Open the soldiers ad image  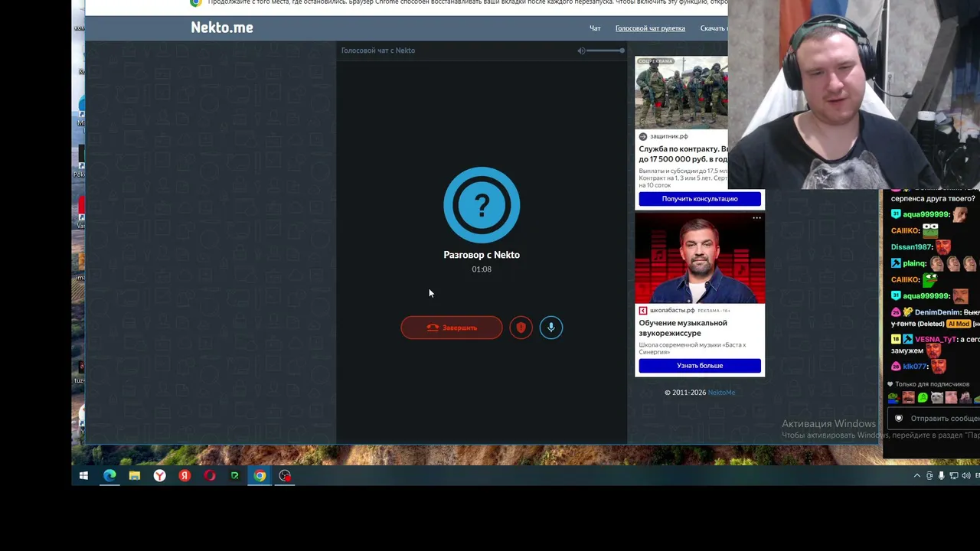[x=681, y=93]
